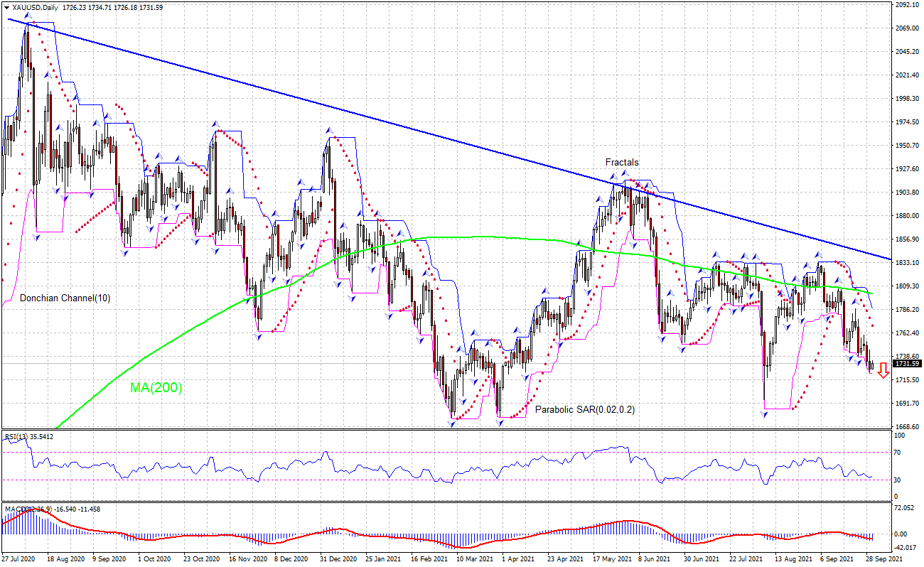Viewport: 924px width, 567px height.
Task: Select the fractal arrow above the July 2020 peak
Action: pos(28,15)
